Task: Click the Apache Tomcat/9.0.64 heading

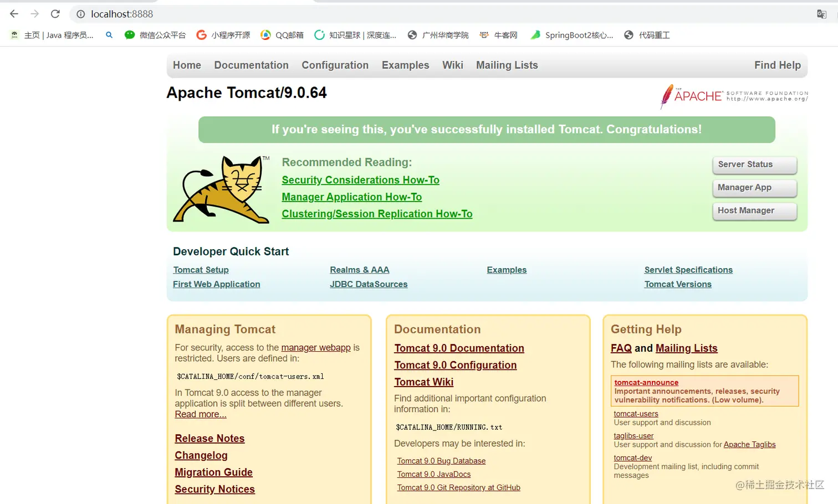Action: coord(247,92)
